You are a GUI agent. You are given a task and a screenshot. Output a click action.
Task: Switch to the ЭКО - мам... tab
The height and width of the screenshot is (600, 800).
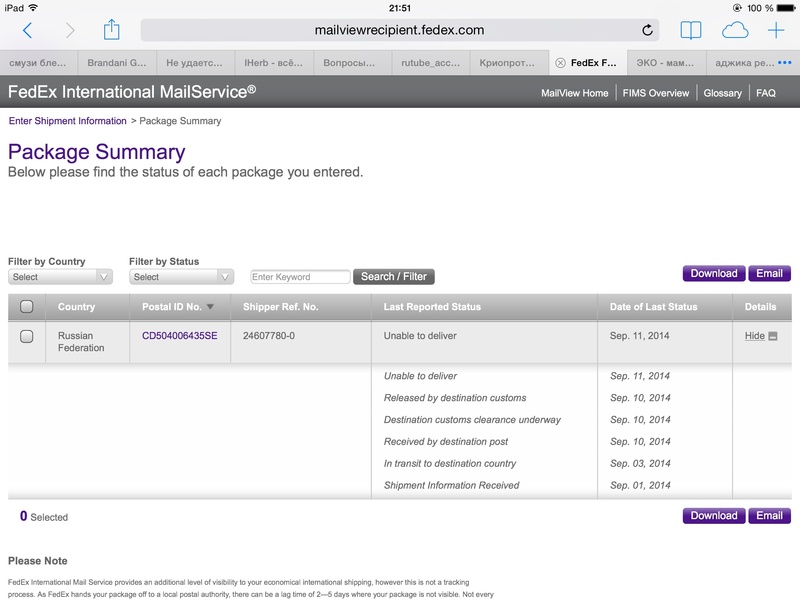tap(666, 63)
